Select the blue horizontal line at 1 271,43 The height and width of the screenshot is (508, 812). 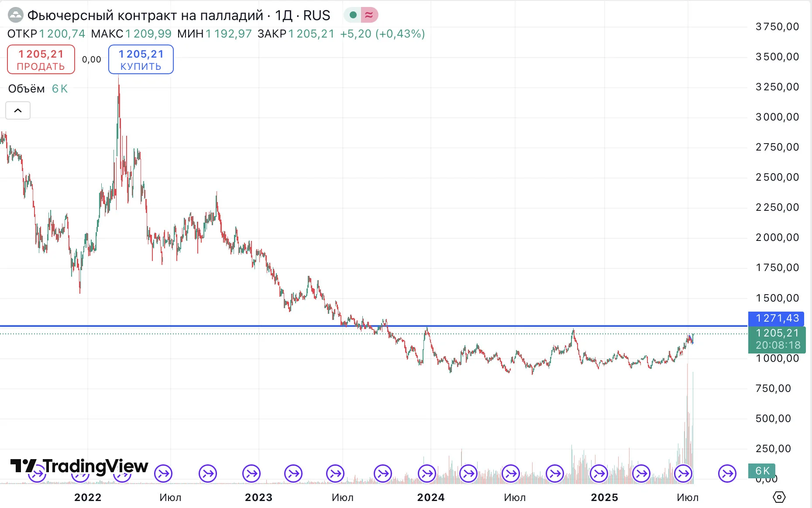tap(373, 326)
